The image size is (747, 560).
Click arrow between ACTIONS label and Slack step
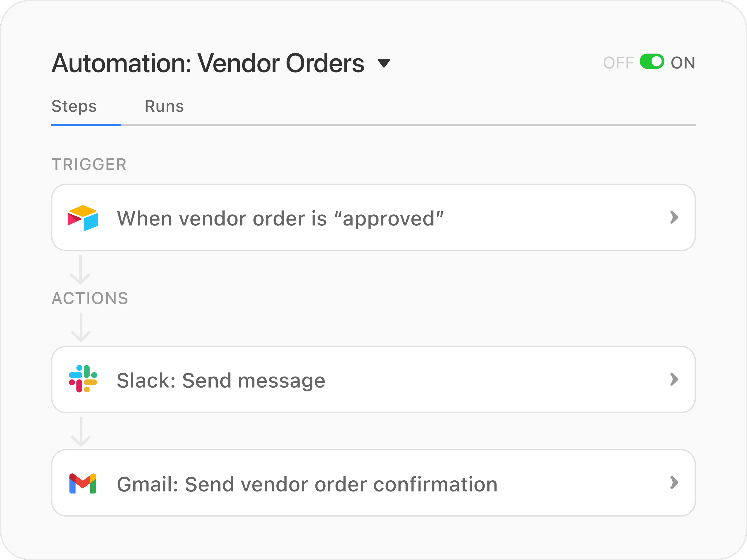81,327
